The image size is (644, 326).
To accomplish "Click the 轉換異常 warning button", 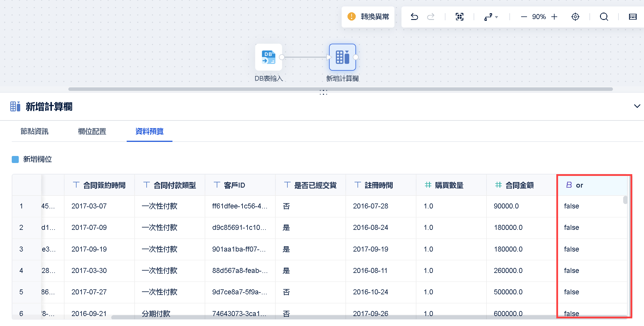I will 368,17.
